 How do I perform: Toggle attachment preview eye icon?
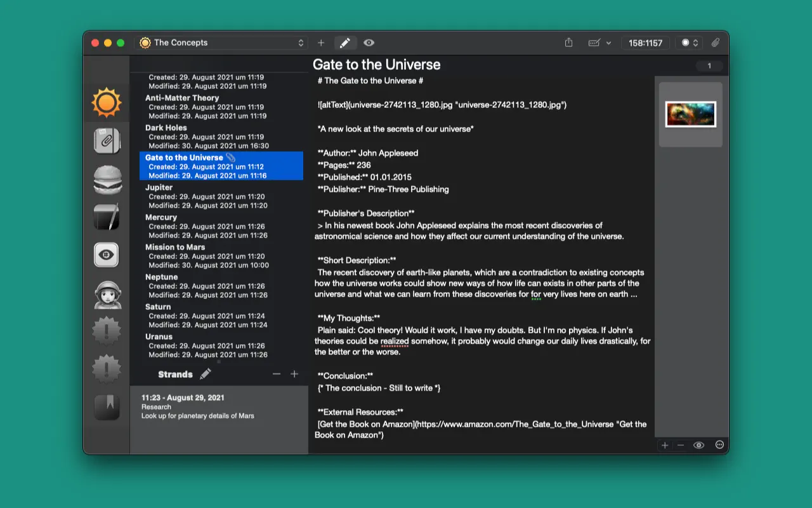click(698, 445)
